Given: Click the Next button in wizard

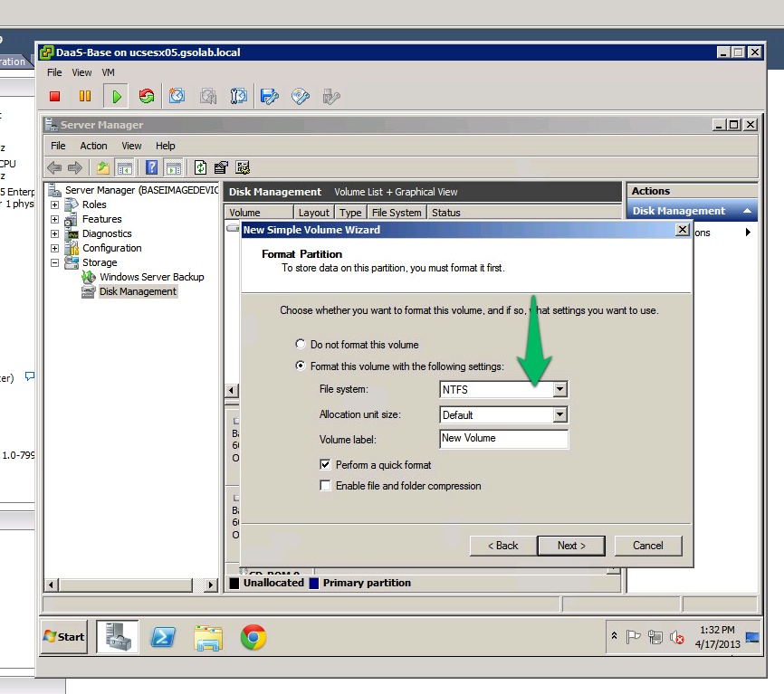Looking at the screenshot, I should coord(571,546).
